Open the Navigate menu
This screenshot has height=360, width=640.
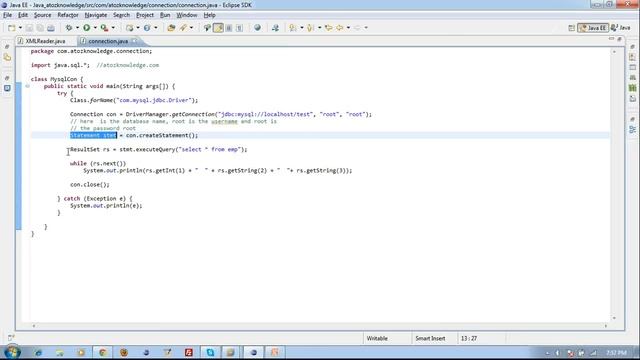pos(96,15)
